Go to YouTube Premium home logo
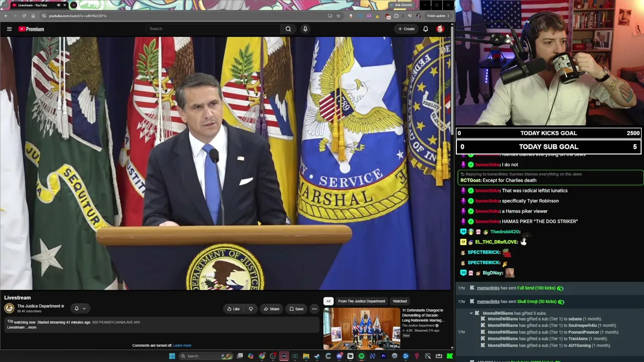This screenshot has height=362, width=644. pos(31,29)
